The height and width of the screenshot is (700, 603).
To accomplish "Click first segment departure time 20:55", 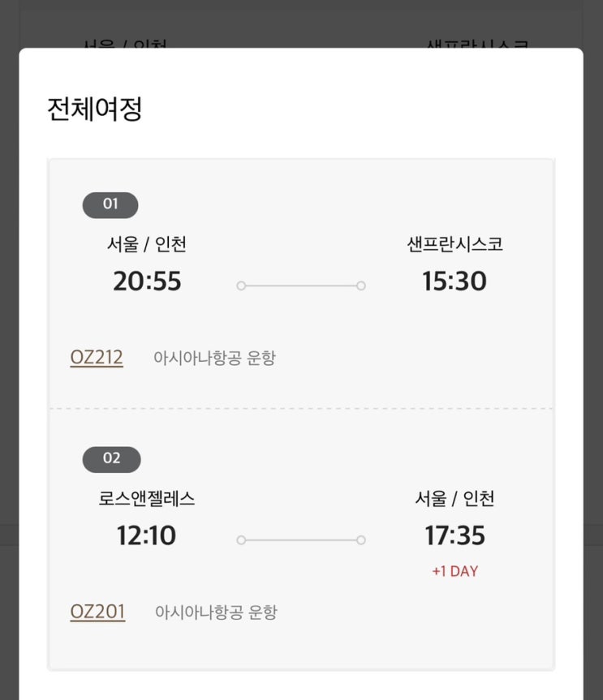I will 147,281.
